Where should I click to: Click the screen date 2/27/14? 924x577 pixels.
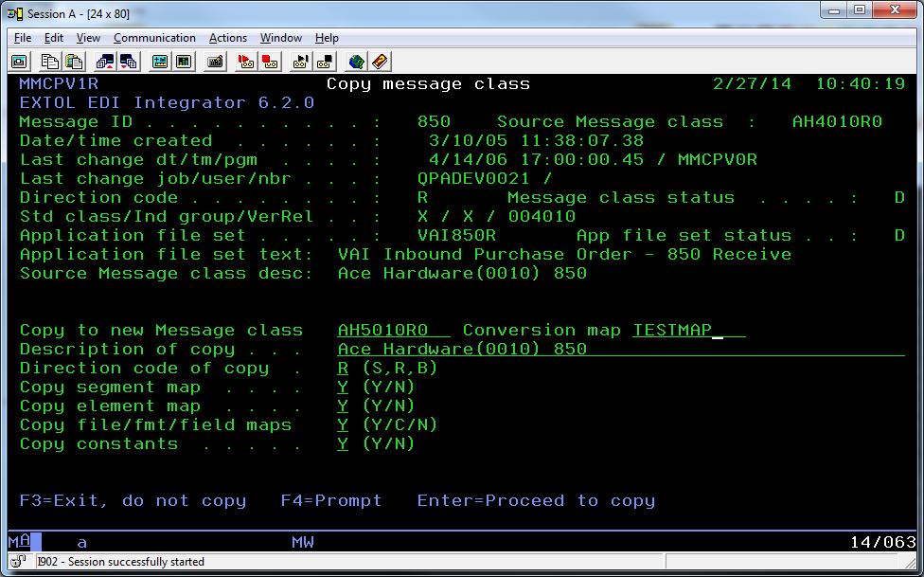[x=752, y=83]
